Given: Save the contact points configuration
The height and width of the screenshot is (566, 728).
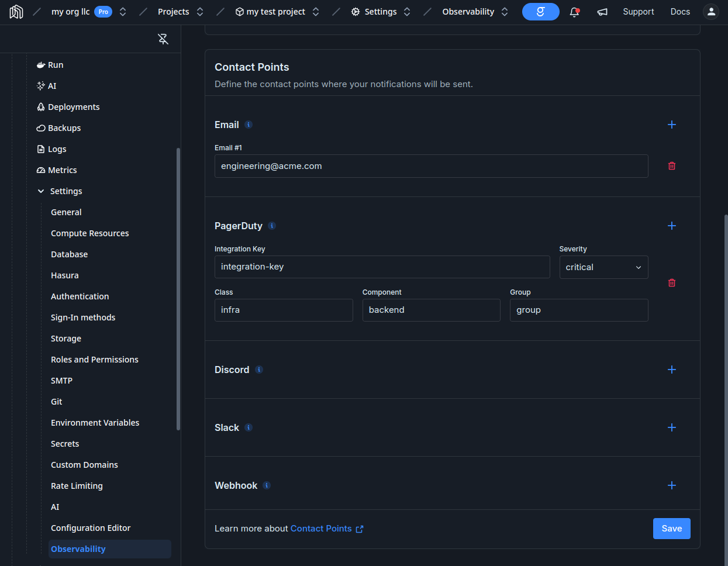Looking at the screenshot, I should 671,529.
